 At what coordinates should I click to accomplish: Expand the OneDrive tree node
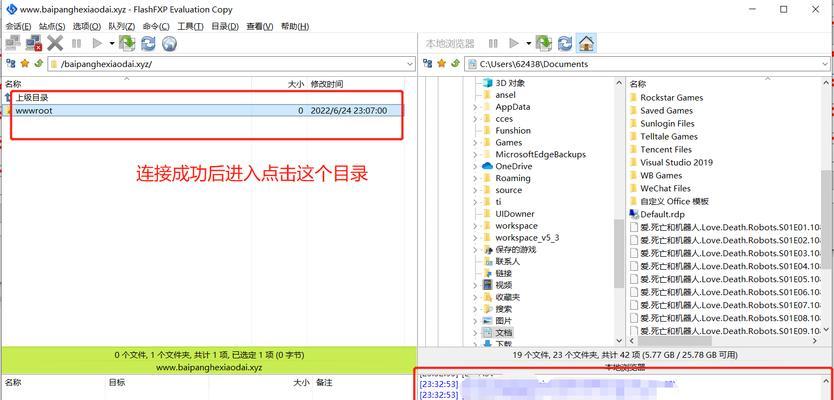(475, 166)
